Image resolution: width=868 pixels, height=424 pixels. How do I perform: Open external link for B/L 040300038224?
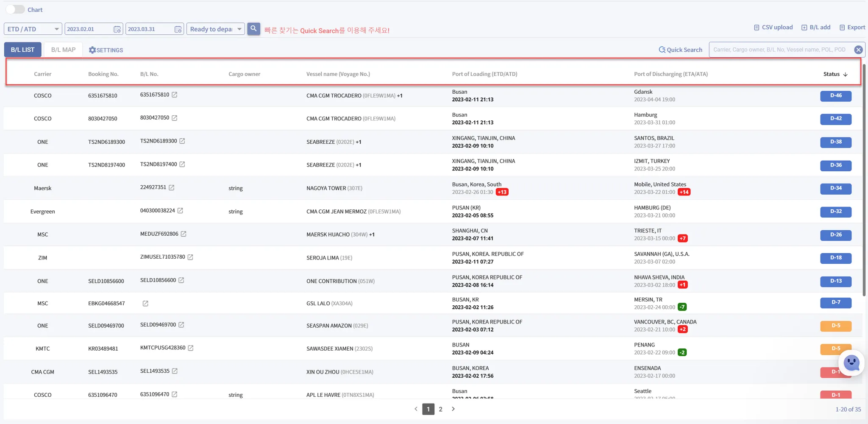coord(180,210)
